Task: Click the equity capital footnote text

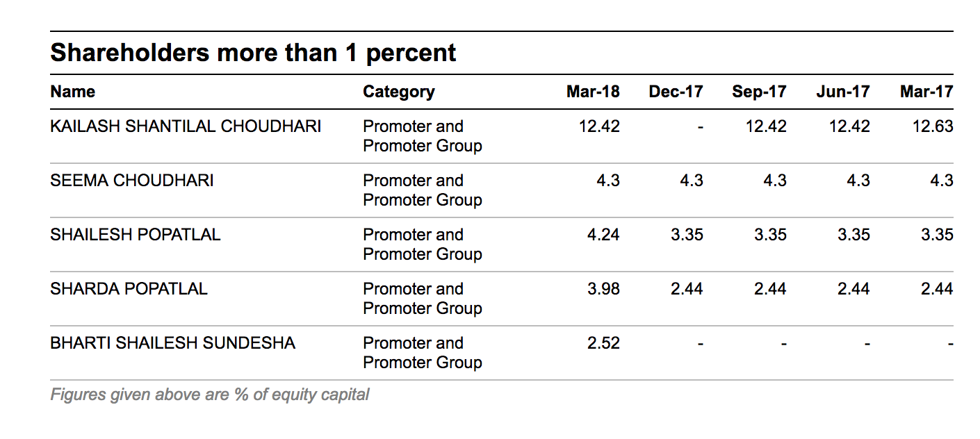Action: pos(210,395)
